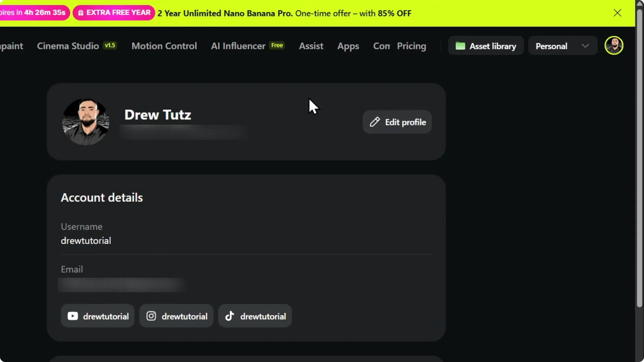This screenshot has width=644, height=362.
Task: Click the v1.5 badge next to Cinema Studio
Action: coord(110,45)
